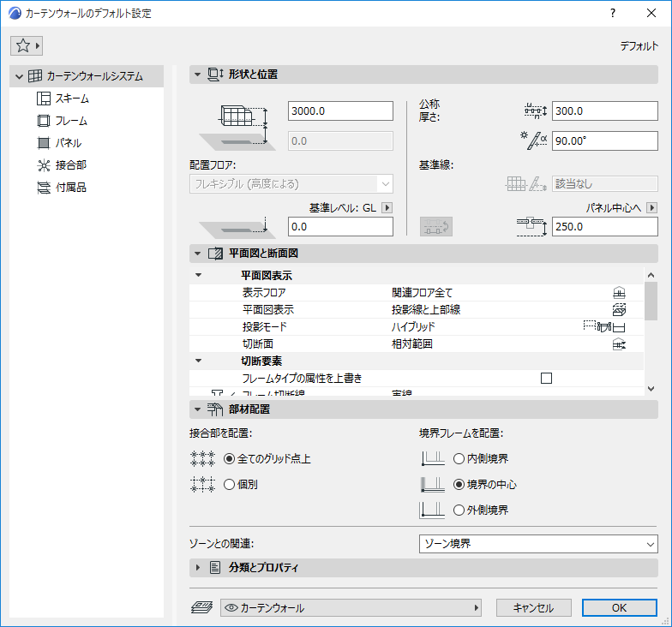Click the base level elevation diagram icon
This screenshot has width=672, height=627.
pos(237,228)
